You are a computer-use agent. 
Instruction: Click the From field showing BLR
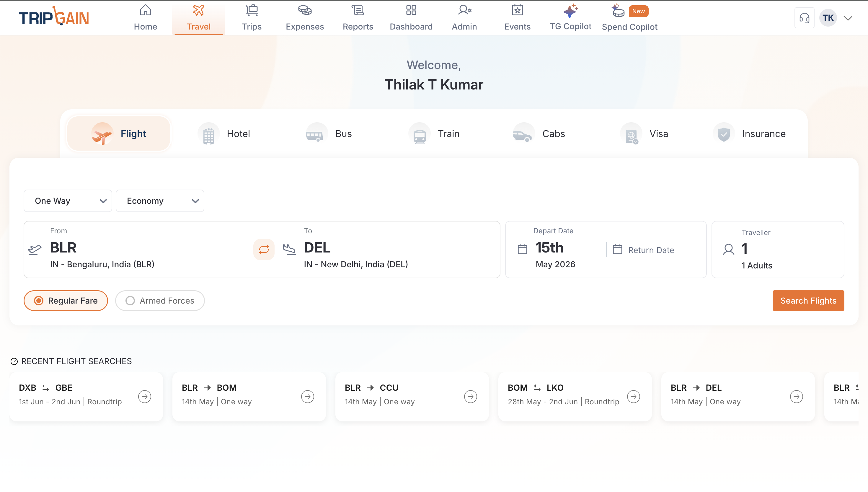tap(138, 249)
